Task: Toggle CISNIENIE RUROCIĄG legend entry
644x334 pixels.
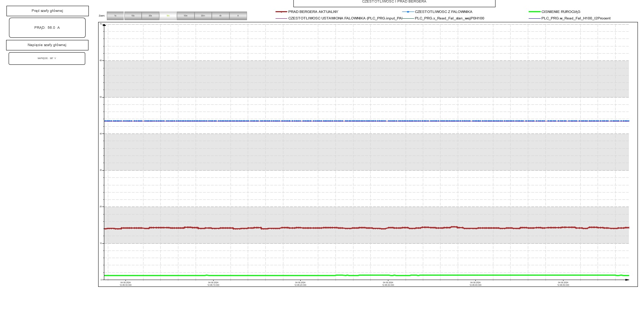Action: click(x=561, y=12)
